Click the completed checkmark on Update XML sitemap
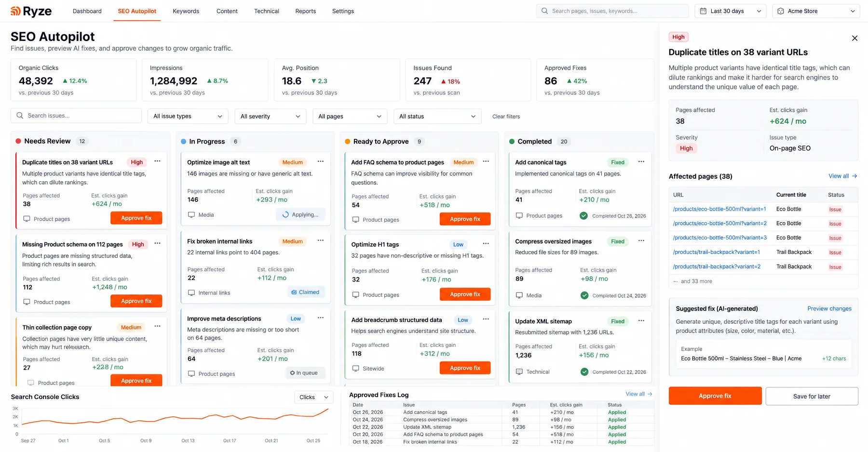The width and height of the screenshot is (868, 452). [584, 372]
